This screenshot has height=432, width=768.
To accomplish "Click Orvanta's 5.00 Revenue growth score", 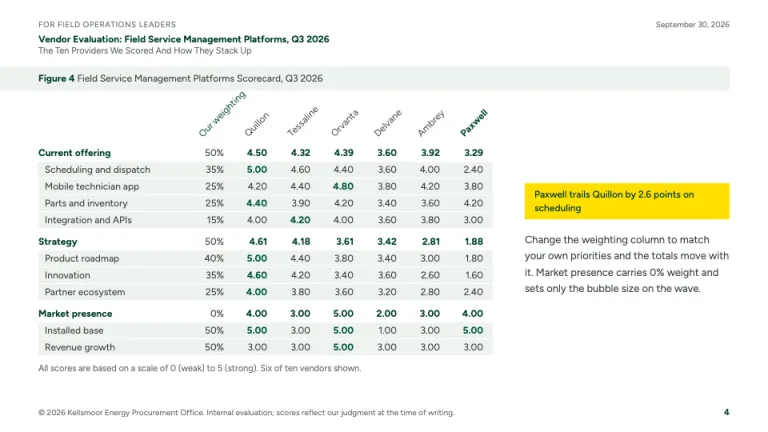I will 343,347.
